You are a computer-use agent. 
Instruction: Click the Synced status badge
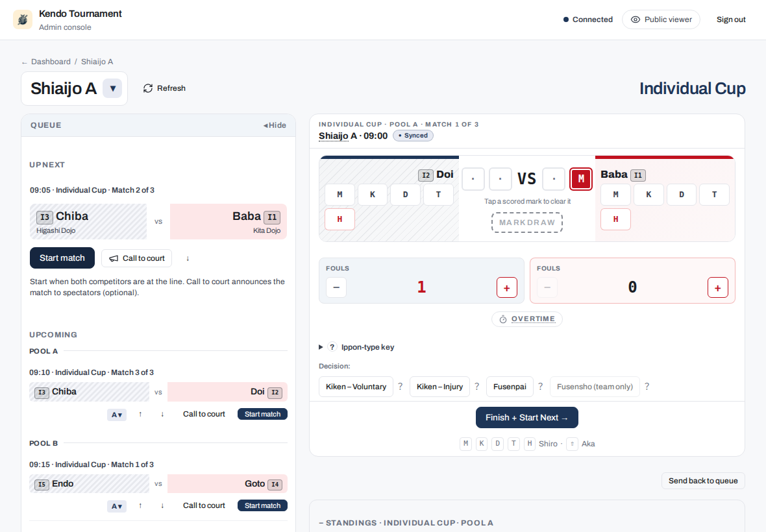pyautogui.click(x=414, y=136)
